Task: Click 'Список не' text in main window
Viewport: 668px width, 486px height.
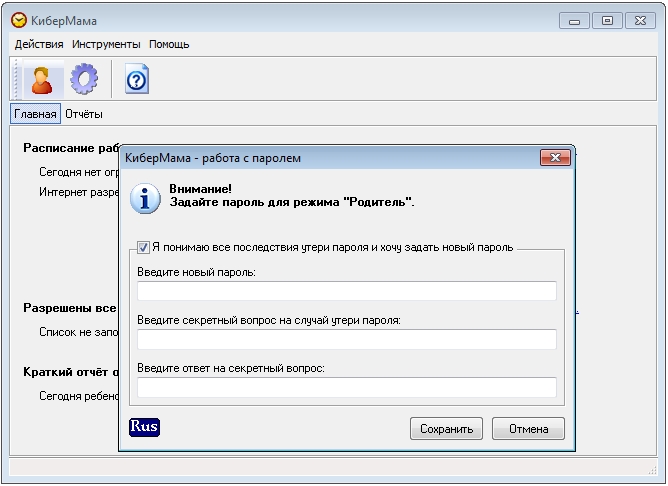Action: (x=79, y=332)
